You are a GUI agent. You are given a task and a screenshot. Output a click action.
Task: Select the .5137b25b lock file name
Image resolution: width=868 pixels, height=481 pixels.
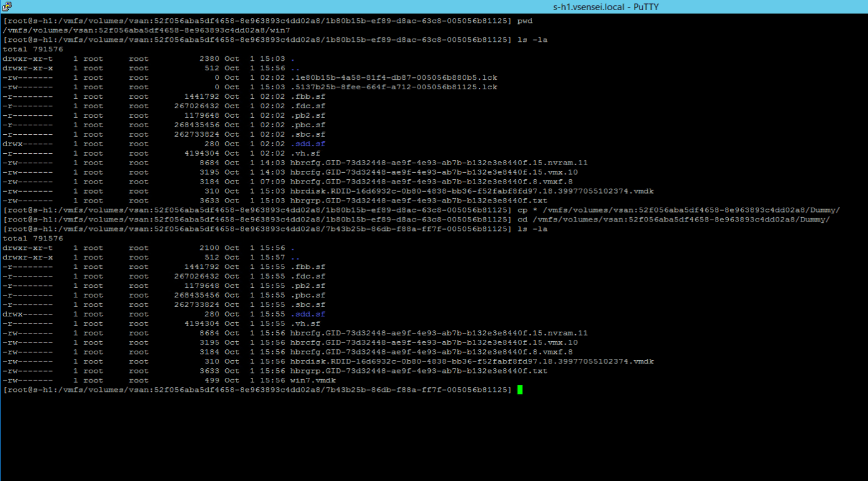pyautogui.click(x=394, y=87)
